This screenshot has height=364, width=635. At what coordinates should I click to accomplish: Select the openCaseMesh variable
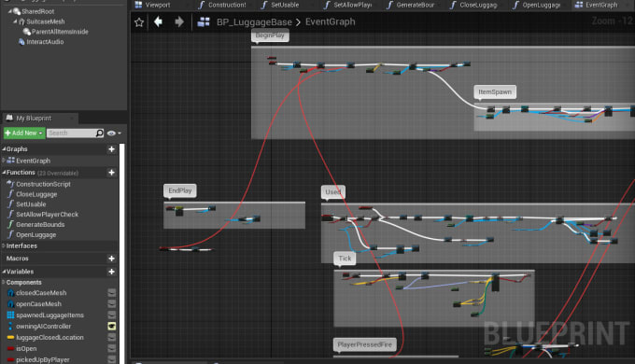point(38,304)
